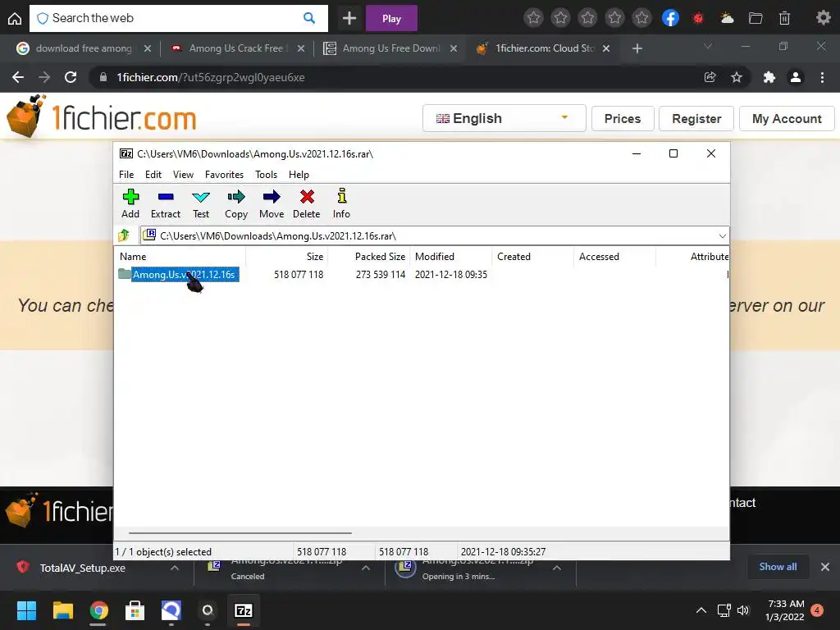Open the weather icon in top bar
Screen dimensions: 840x630
coord(727,18)
